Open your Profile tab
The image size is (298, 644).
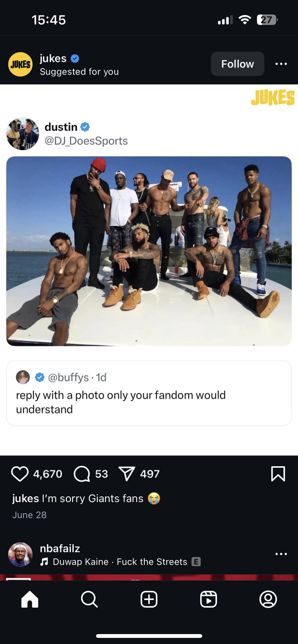point(268,599)
